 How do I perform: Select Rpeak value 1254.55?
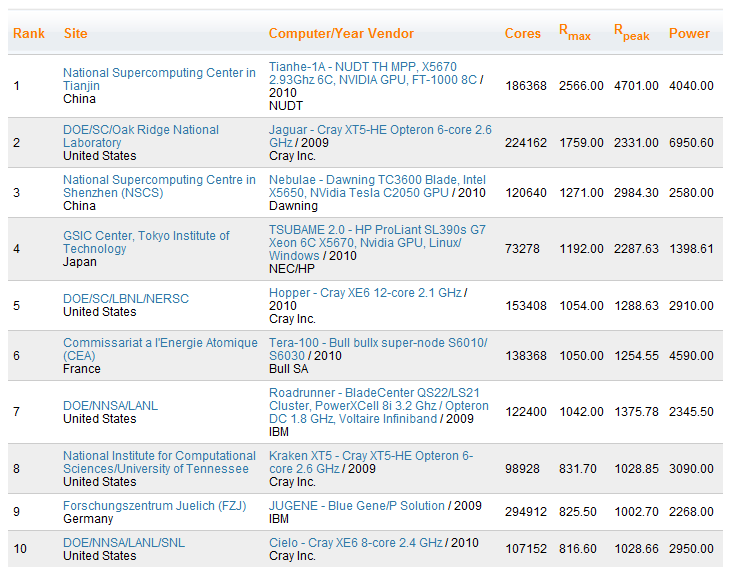[636, 356]
